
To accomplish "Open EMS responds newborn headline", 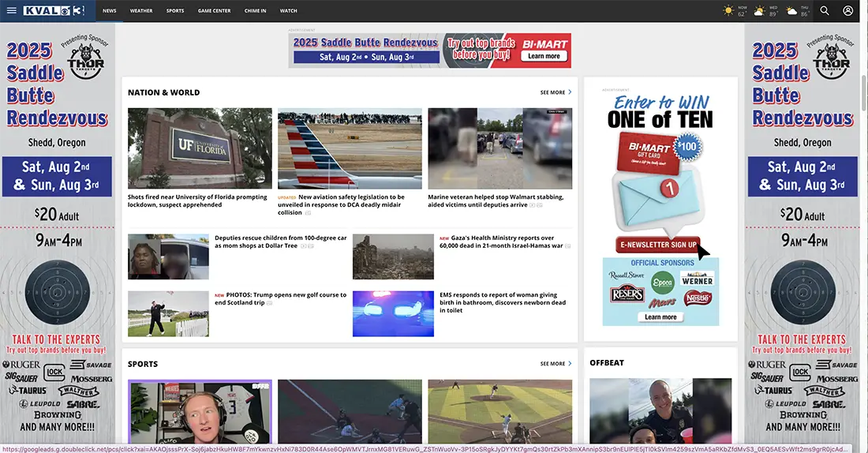I will (x=503, y=302).
